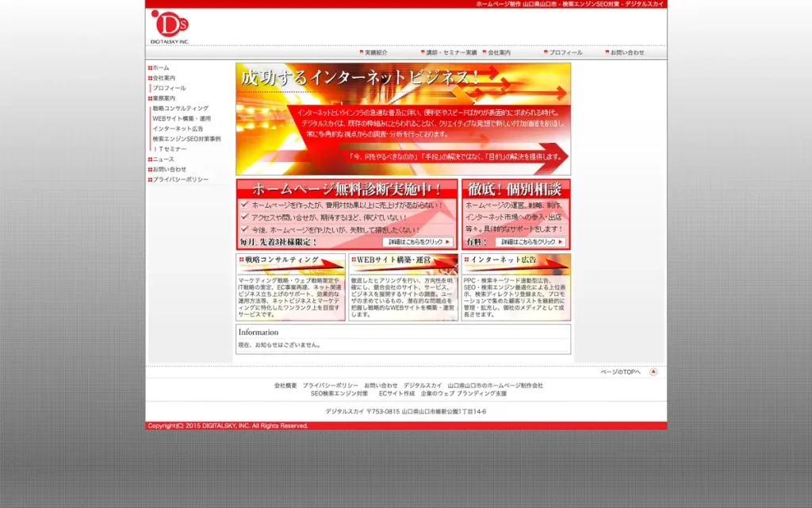
Task: Open footer link デジタルスカイ
Action: (x=423, y=386)
